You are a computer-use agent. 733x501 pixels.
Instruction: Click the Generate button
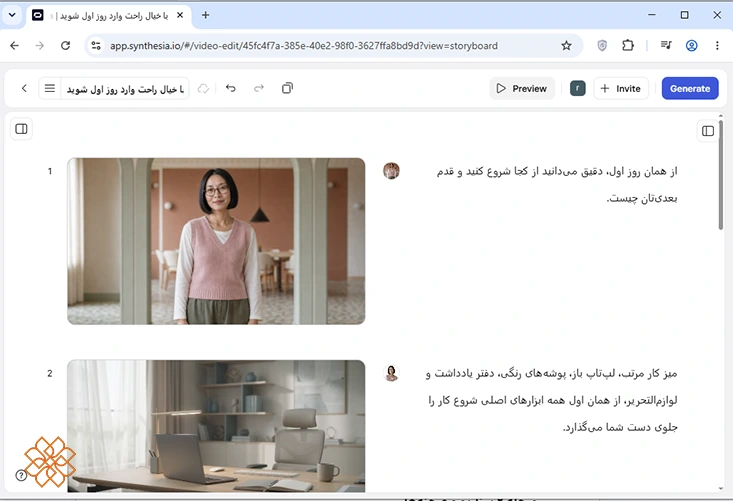click(690, 88)
